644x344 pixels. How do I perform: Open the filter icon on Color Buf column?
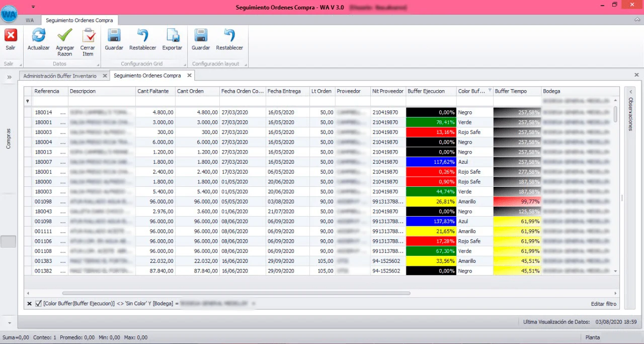[490, 90]
